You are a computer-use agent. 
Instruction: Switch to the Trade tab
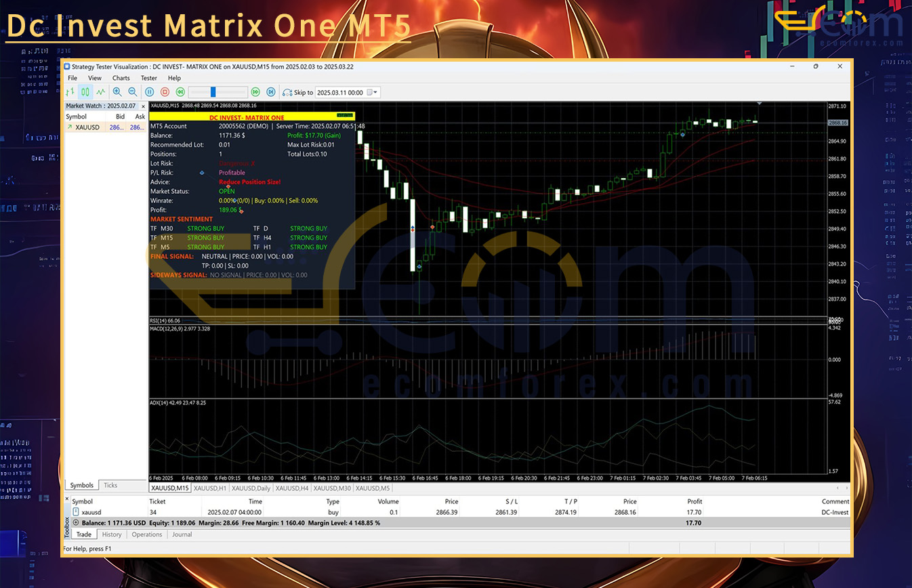point(84,534)
